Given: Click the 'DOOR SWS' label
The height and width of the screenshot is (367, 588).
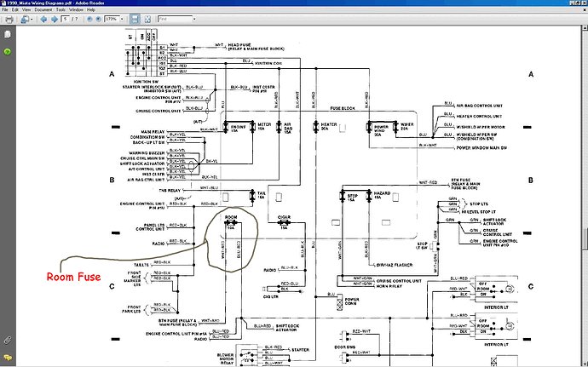Looking at the screenshot, I should point(345,347).
